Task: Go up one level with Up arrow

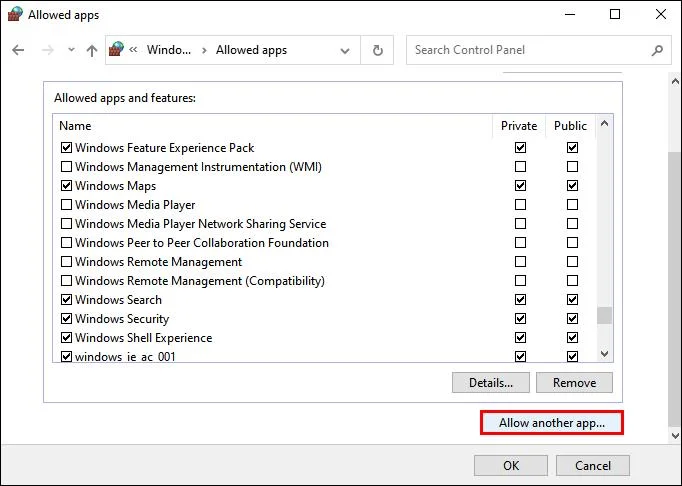Action: coord(92,50)
